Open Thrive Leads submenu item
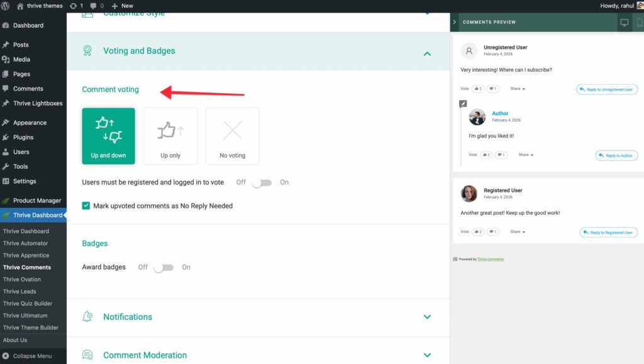This screenshot has width=644, height=364. pyautogui.click(x=19, y=292)
